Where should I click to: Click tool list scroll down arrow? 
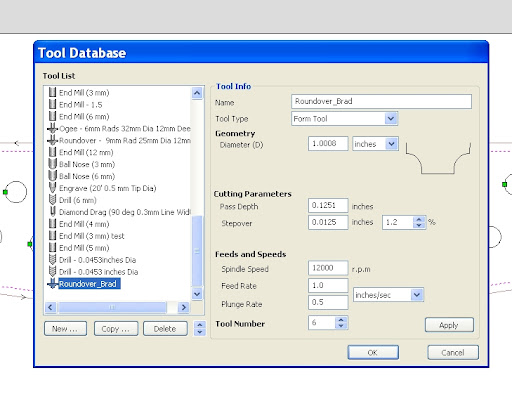click(197, 294)
